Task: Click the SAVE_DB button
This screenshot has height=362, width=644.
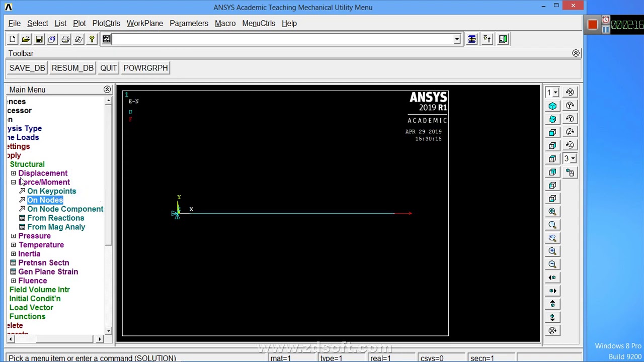Action: [x=27, y=68]
